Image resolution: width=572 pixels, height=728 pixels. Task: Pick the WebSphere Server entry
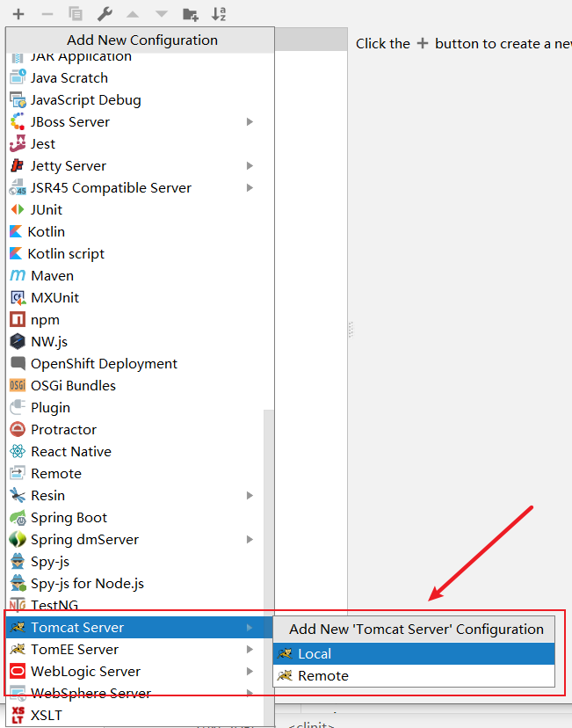coord(134,693)
